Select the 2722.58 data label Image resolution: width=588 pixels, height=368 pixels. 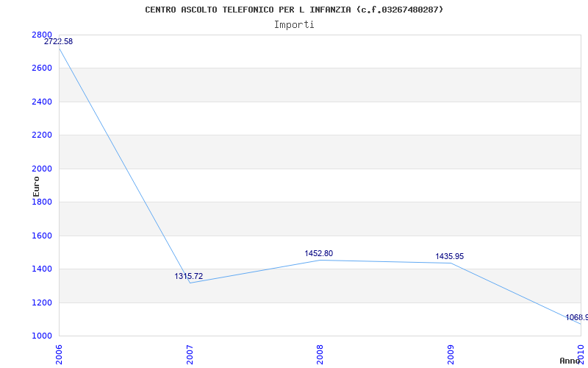point(59,42)
